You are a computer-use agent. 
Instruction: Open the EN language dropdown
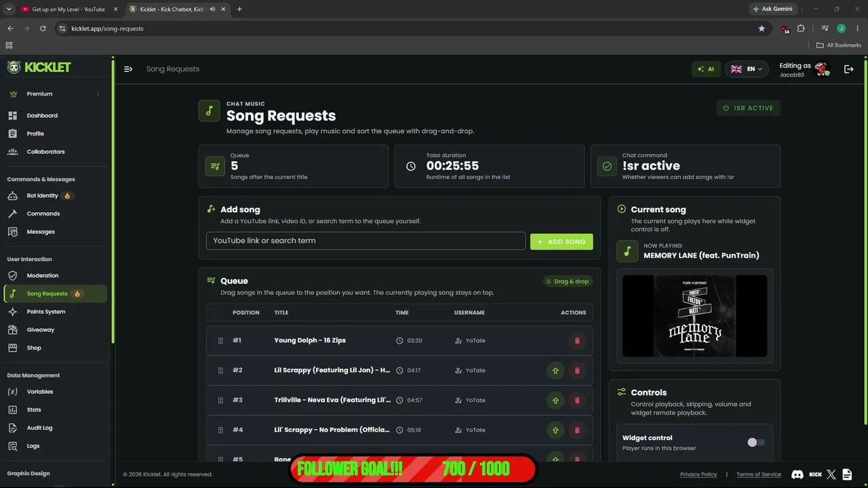tap(747, 69)
